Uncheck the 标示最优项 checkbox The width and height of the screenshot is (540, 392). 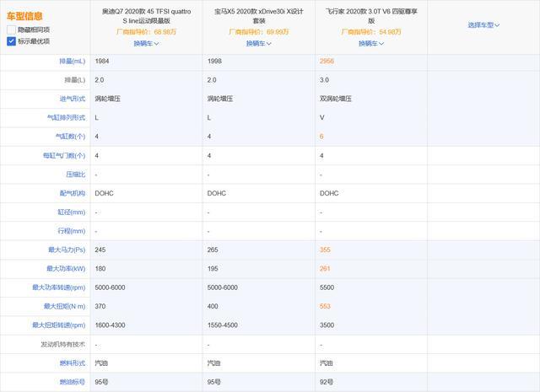11,41
